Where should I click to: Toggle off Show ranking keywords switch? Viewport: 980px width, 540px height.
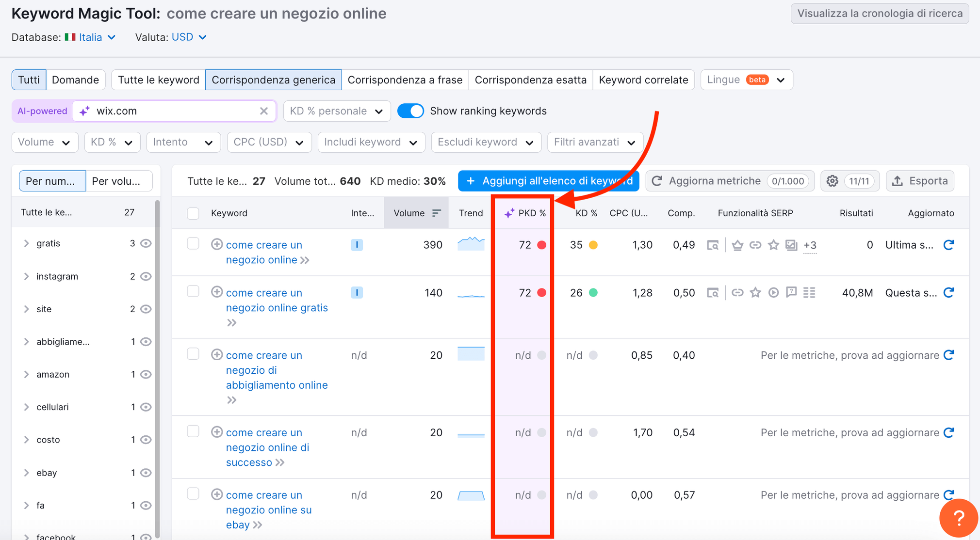[410, 111]
